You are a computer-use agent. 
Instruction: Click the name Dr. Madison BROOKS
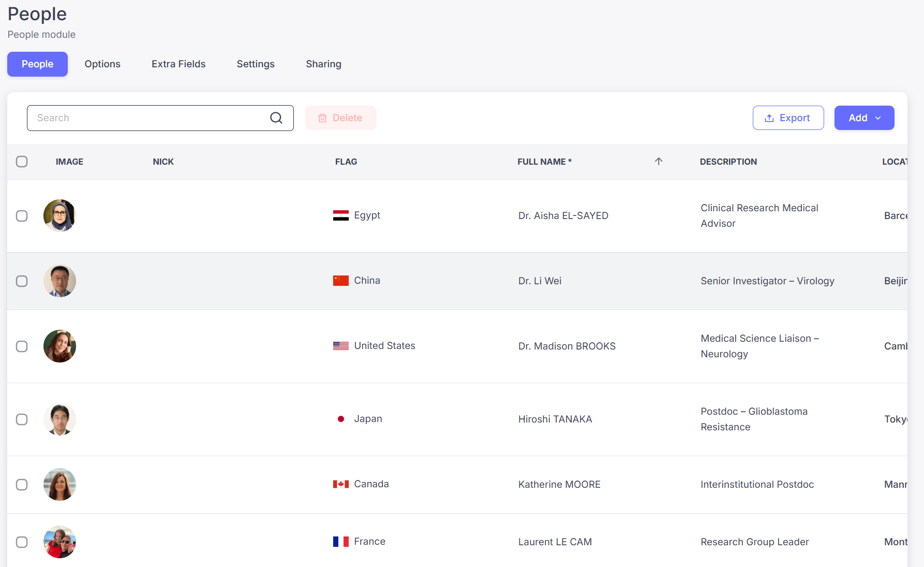(x=567, y=346)
